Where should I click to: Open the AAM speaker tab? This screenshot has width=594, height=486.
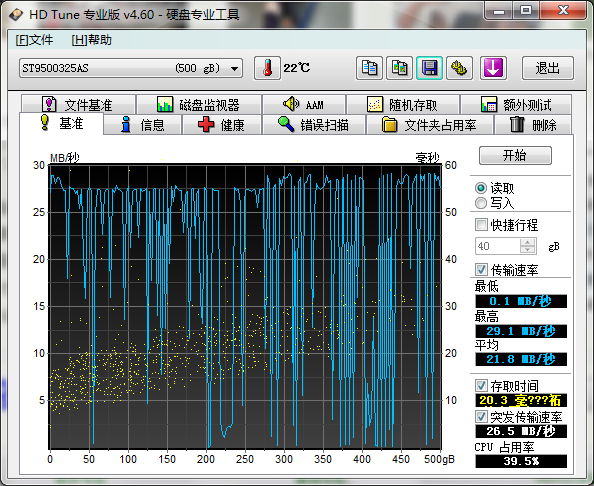click(304, 104)
